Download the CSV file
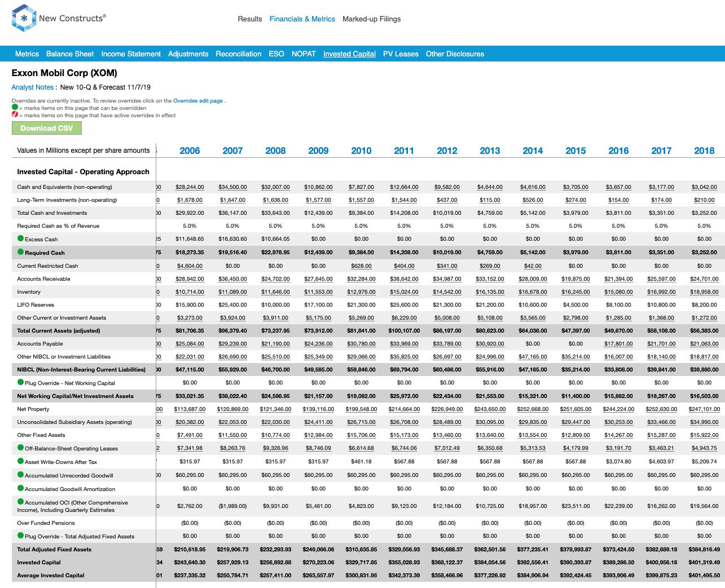This screenshot has height=588, width=725. [x=47, y=128]
